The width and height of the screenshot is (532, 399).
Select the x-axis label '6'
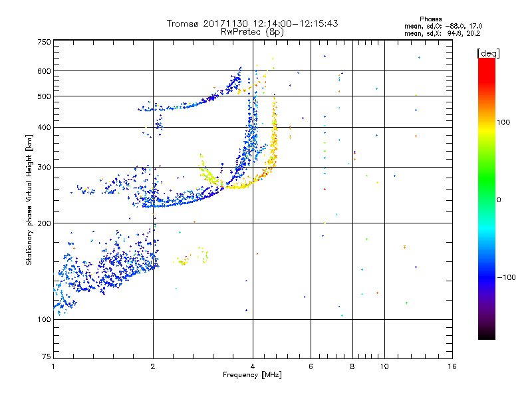coord(311,366)
